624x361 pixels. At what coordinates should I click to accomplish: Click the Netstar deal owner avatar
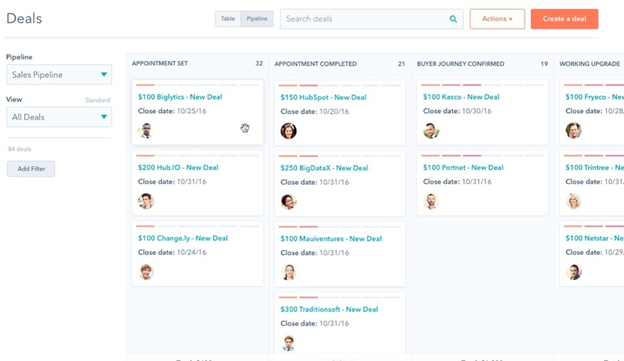pos(573,272)
